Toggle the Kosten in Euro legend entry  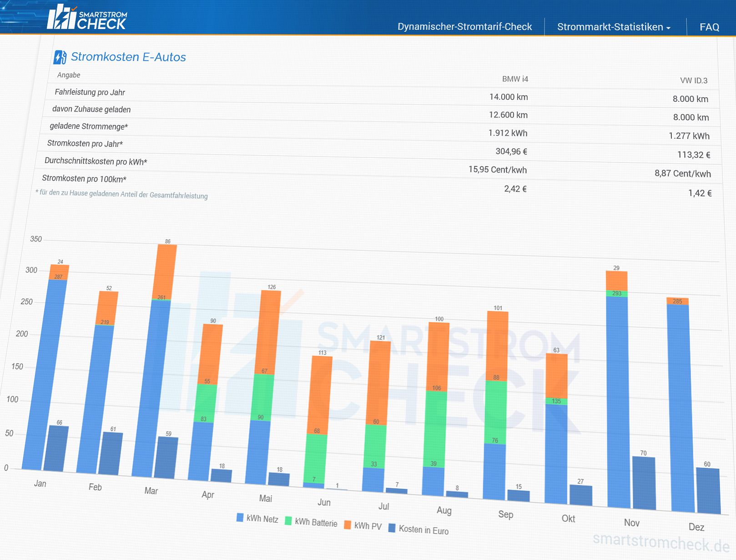coord(418,529)
